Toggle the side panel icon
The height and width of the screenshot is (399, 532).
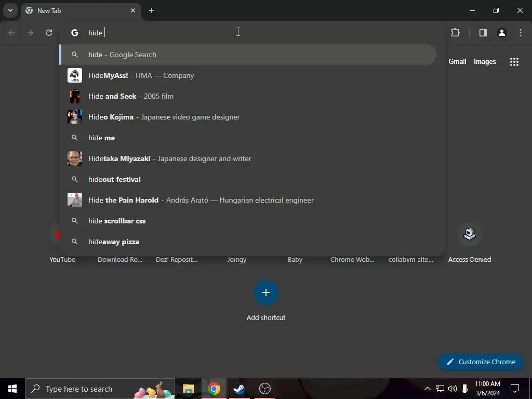(x=483, y=33)
